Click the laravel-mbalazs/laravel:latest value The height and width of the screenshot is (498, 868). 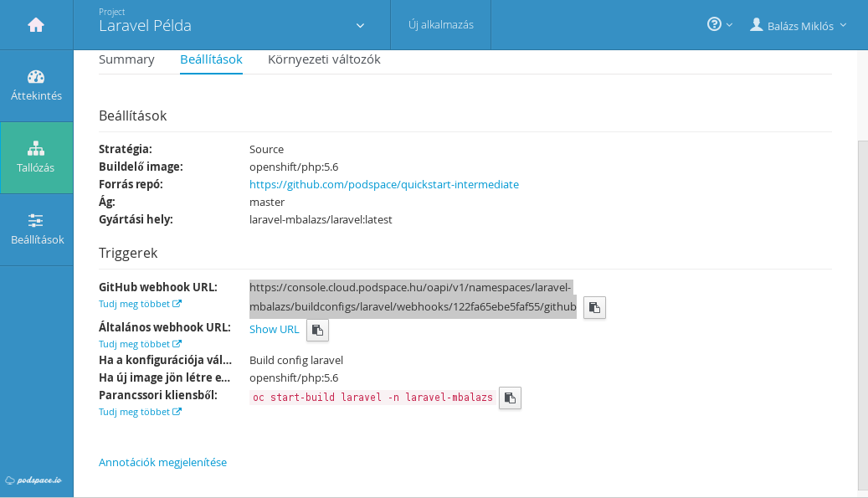pos(321,219)
